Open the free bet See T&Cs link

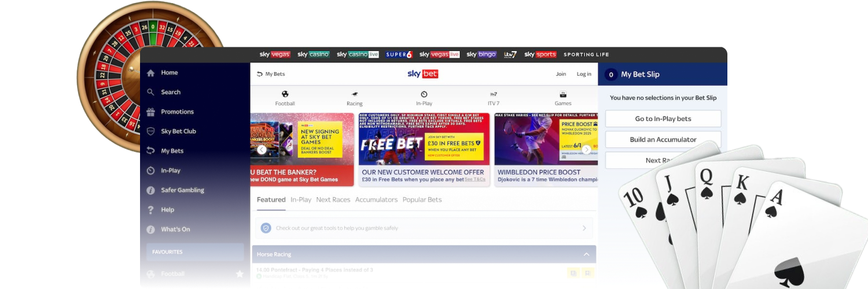coord(475,180)
